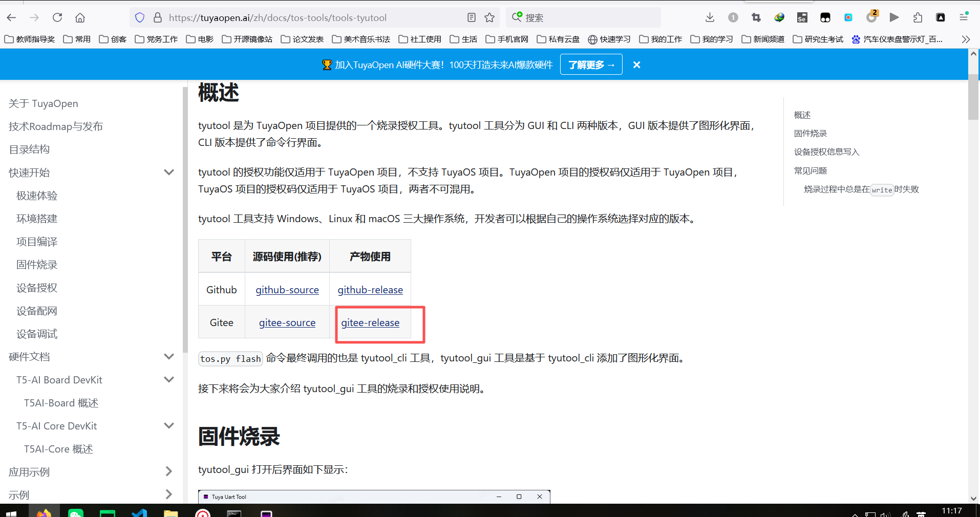Open the Tampermonkey extension
The image size is (980, 517).
(825, 17)
